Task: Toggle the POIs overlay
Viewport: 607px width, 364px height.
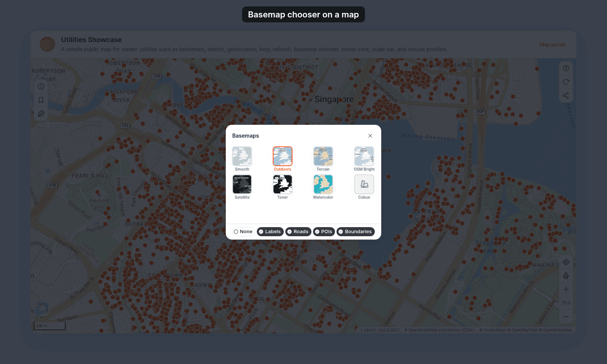Action: point(324,232)
